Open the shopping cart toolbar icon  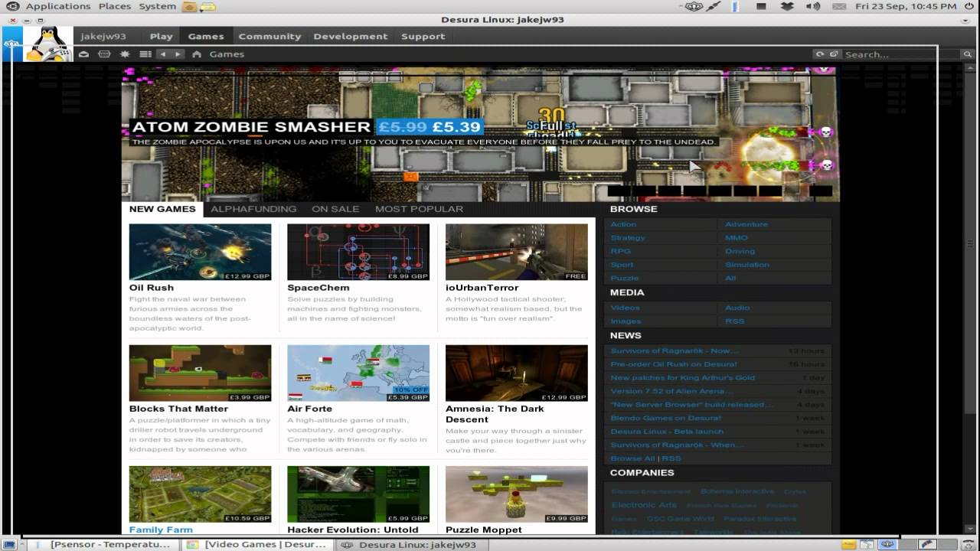[104, 54]
